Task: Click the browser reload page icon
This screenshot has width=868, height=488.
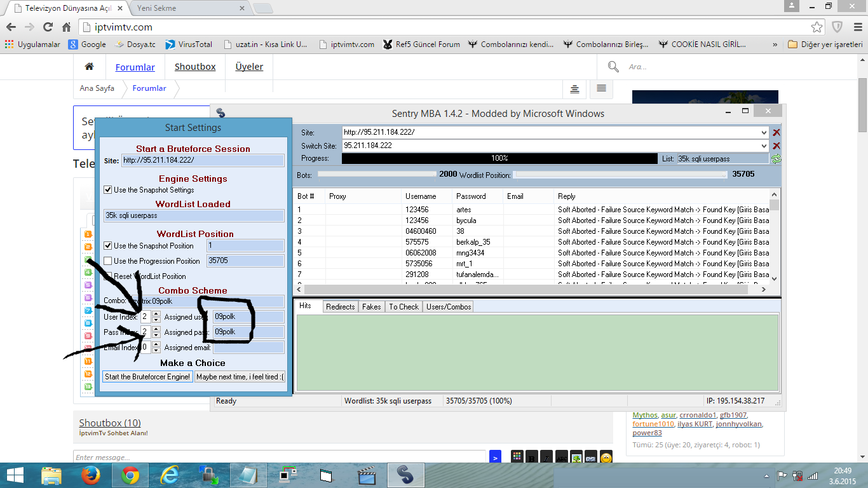Action: pyautogui.click(x=48, y=27)
